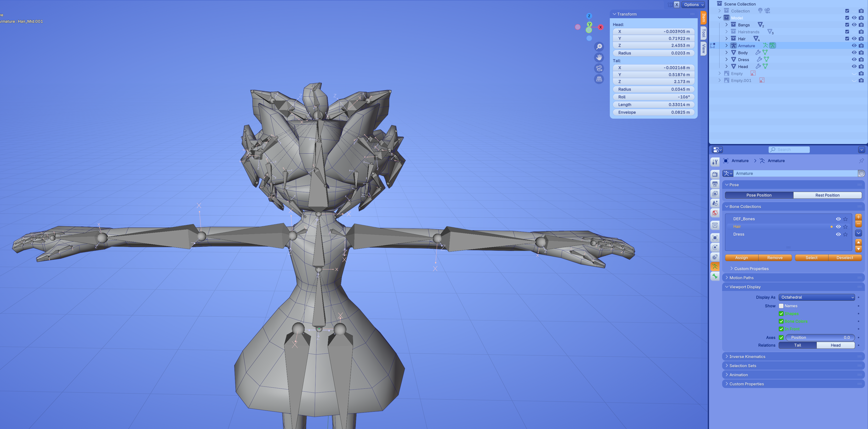Open the Bone properties tab
Screen dimensions: 868x429
pos(715,276)
